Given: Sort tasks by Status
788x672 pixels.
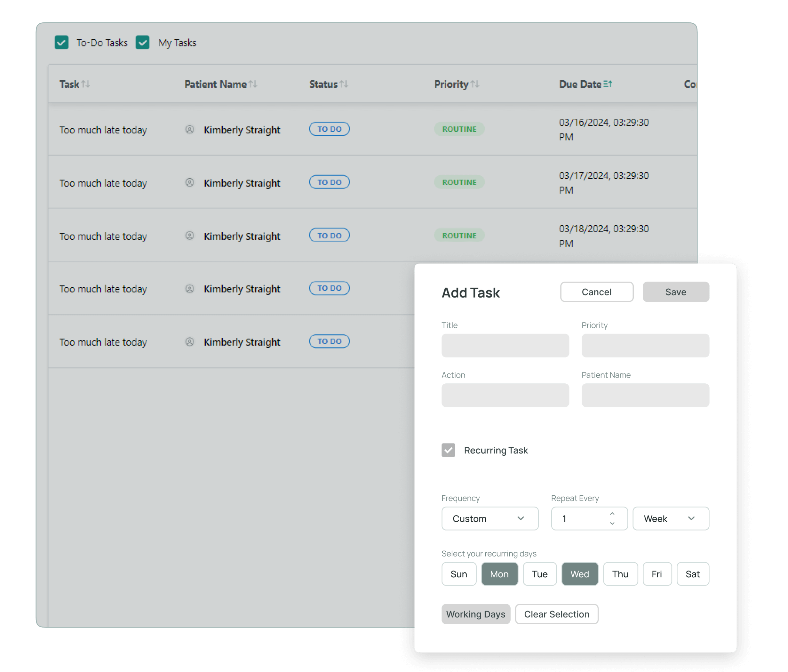Looking at the screenshot, I should (x=345, y=84).
